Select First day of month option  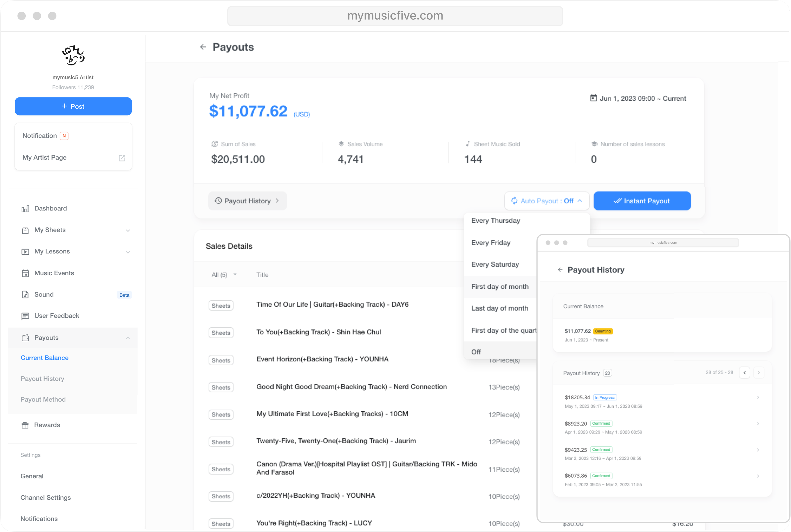click(500, 286)
